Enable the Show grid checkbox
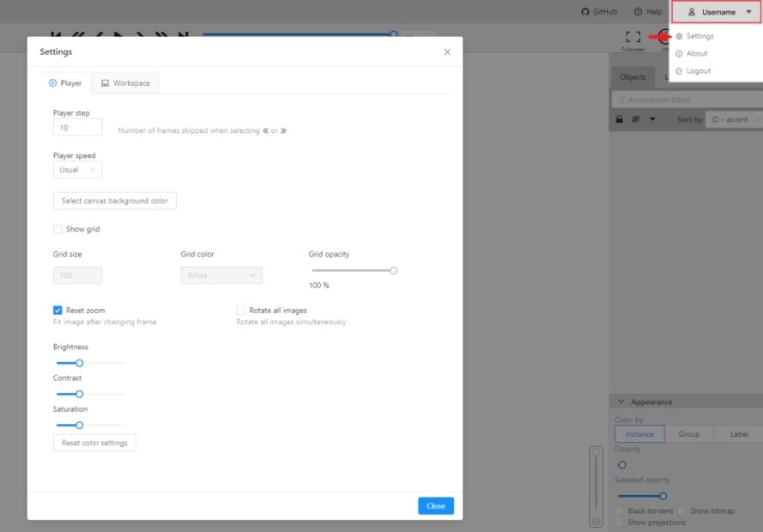Screen dimensions: 763x532 click(58, 229)
